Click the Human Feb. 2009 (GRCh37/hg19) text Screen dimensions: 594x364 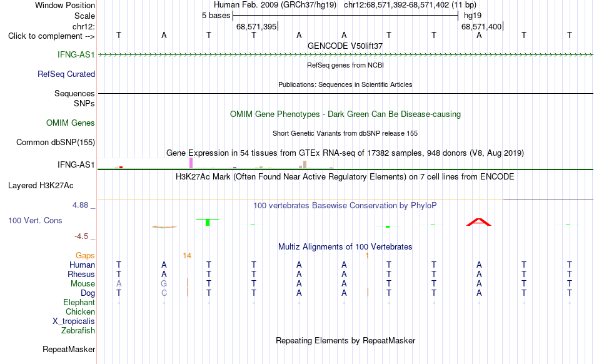point(276,5)
